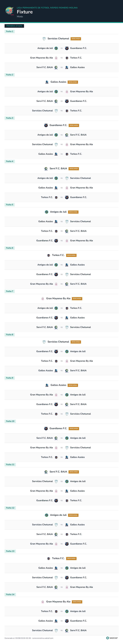The height and width of the screenshot is (644, 123).
Task: Open the Guardianes F.C. team name in Fecha 1
Action: [78, 48]
